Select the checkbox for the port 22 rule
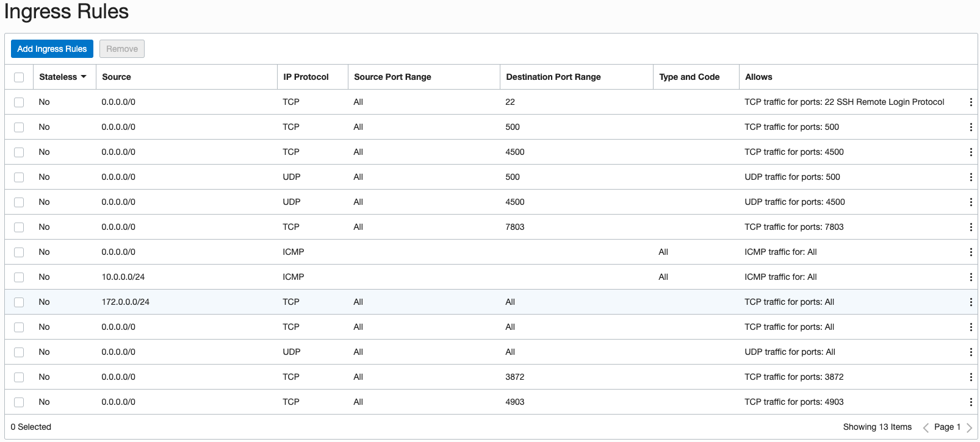980x442 pixels. (19, 102)
